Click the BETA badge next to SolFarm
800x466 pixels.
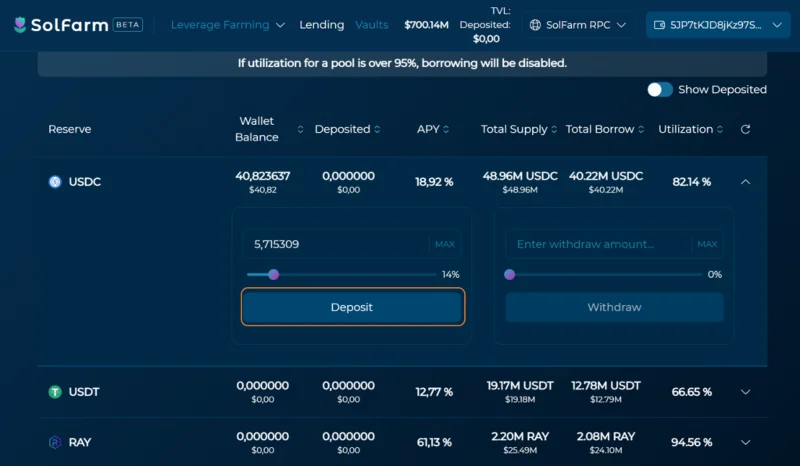pyautogui.click(x=128, y=24)
